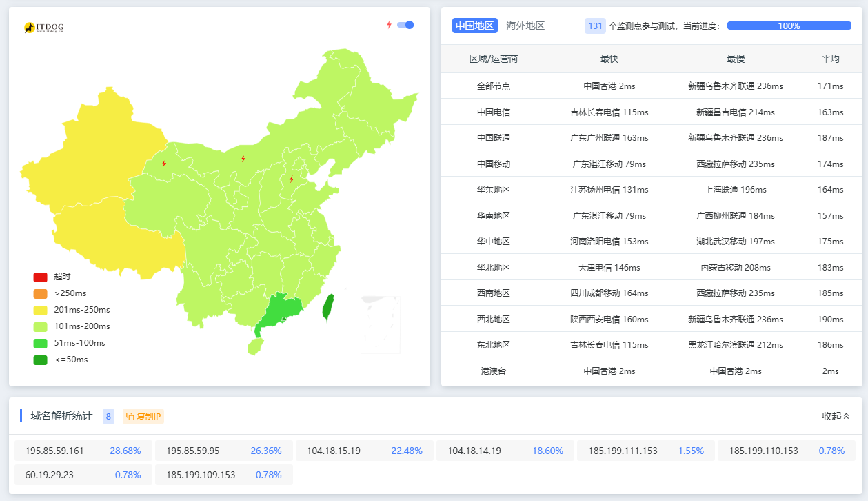Click the 复制IP button
The height and width of the screenshot is (501, 868).
coord(143,416)
